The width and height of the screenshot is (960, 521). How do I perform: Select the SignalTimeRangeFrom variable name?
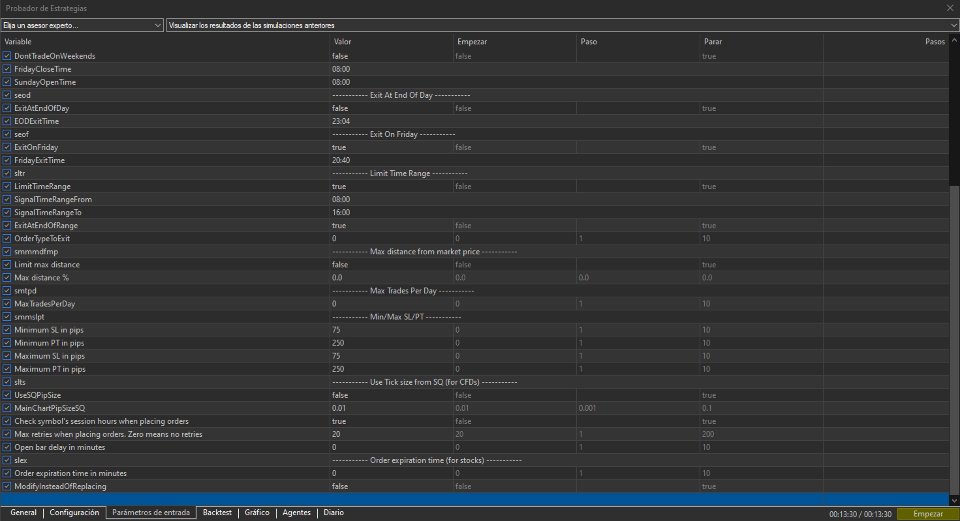tap(53, 200)
